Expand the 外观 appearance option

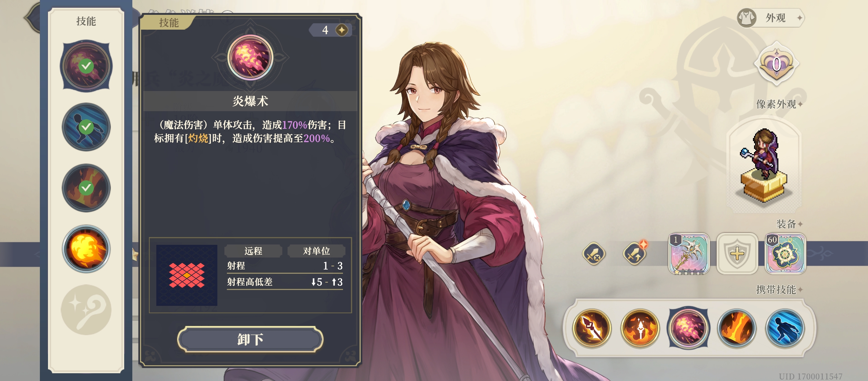771,18
